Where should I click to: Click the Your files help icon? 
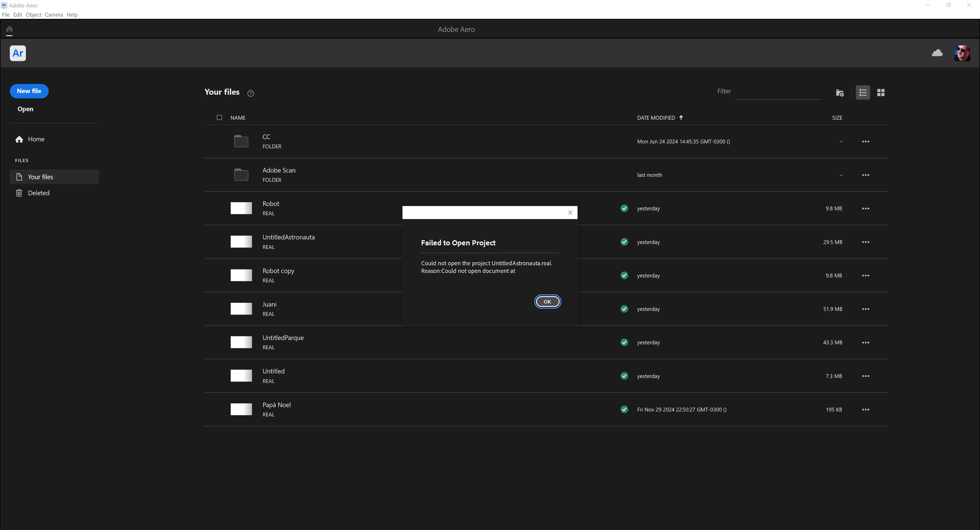pyautogui.click(x=251, y=94)
